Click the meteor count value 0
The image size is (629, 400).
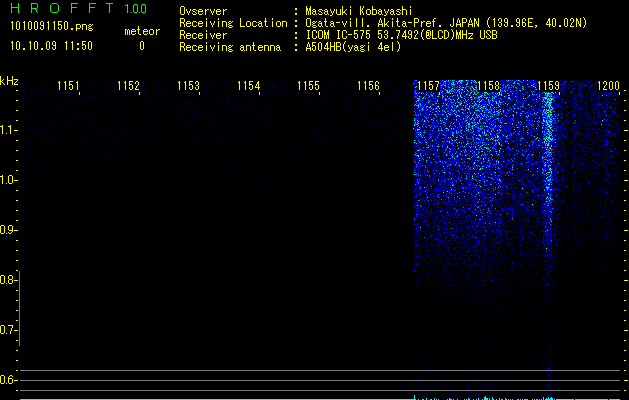point(142,46)
